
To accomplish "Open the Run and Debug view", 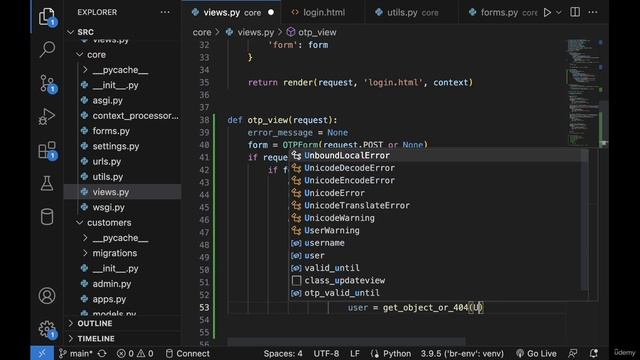I will (x=47, y=117).
